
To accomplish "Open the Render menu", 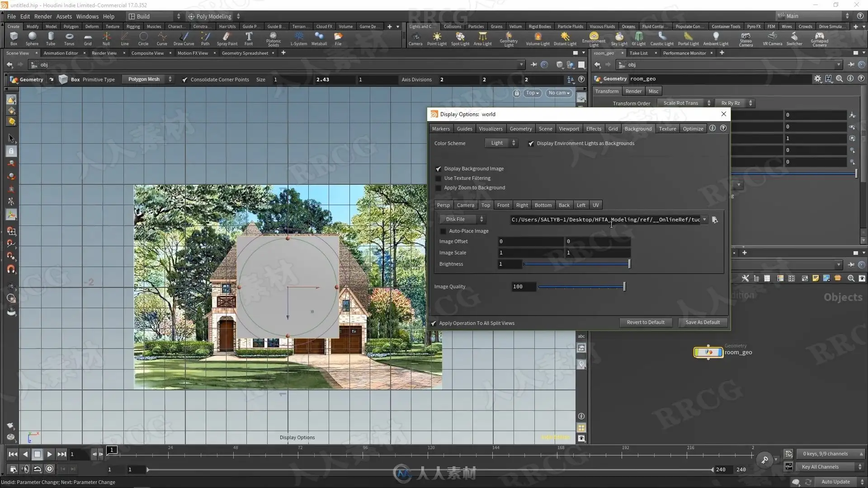I will pos(43,16).
